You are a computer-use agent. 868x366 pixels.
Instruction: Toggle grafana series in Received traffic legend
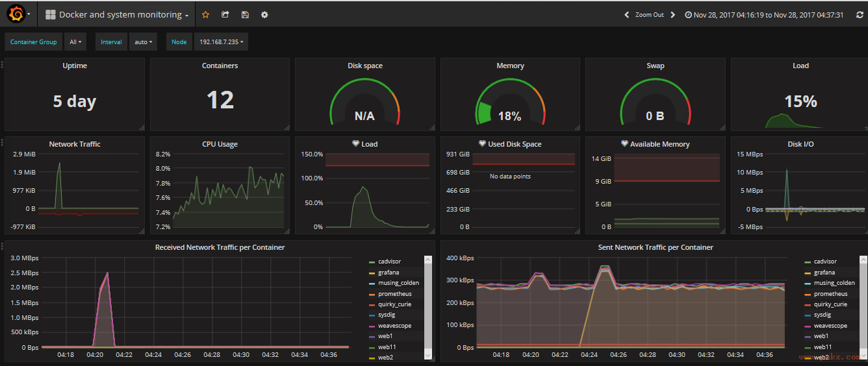pos(389,273)
